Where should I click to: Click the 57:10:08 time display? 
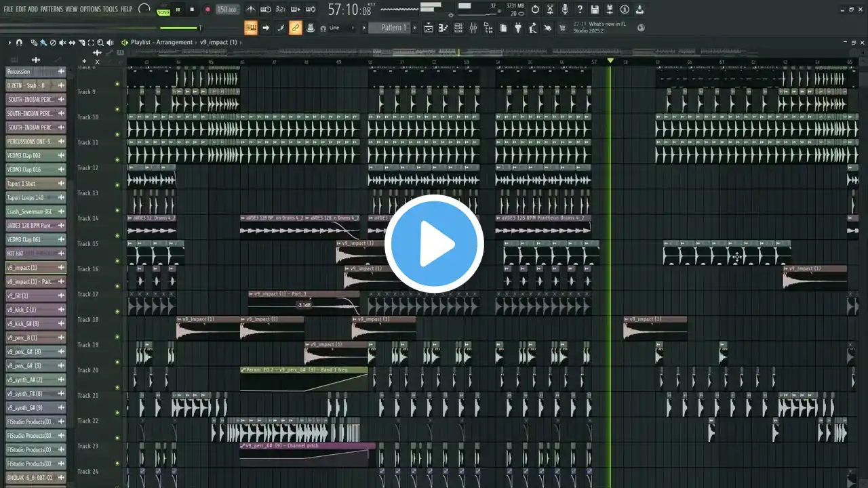pos(349,10)
